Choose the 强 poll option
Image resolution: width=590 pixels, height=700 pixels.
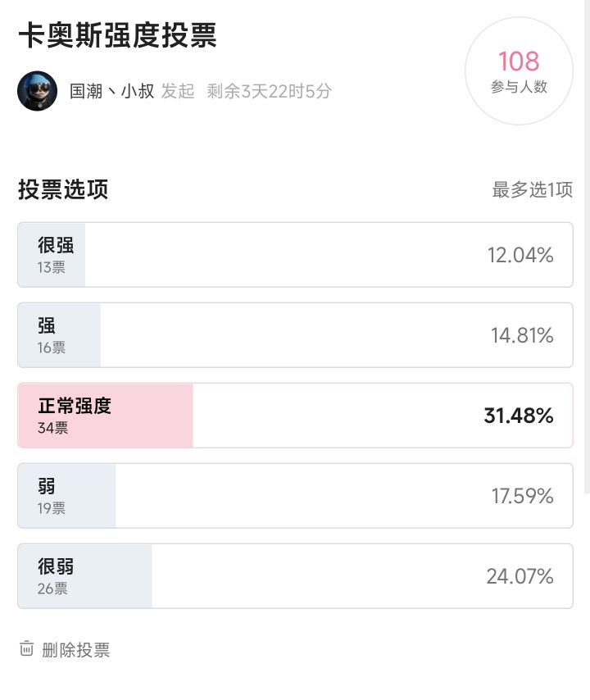pos(295,335)
